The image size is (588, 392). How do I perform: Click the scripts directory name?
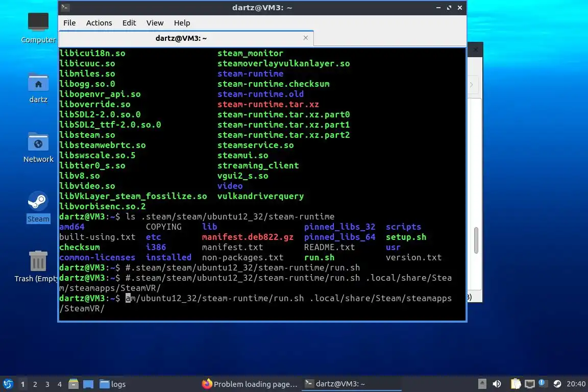tap(404, 227)
